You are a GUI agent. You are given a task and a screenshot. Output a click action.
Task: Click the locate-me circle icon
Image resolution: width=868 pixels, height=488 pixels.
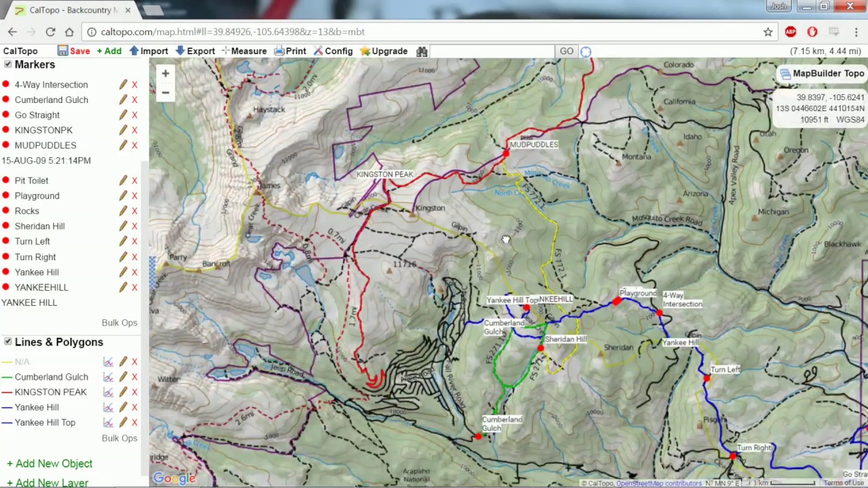click(x=586, y=52)
